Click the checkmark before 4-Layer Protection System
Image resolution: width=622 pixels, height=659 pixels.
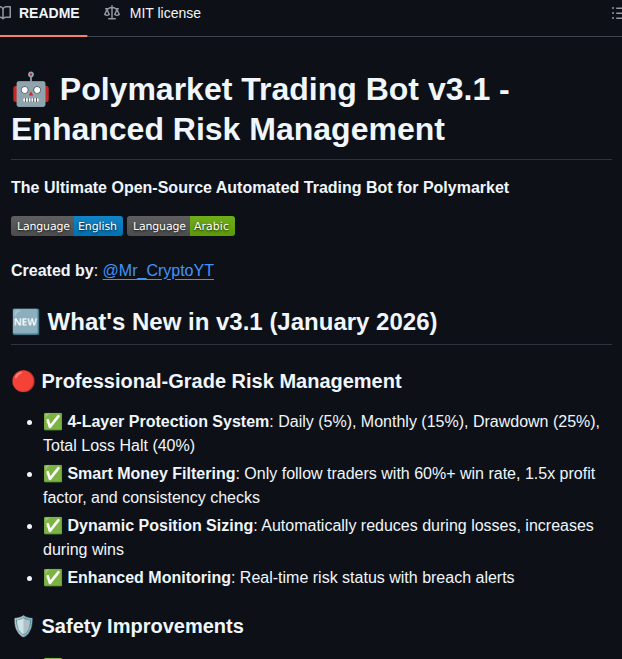pos(53,422)
